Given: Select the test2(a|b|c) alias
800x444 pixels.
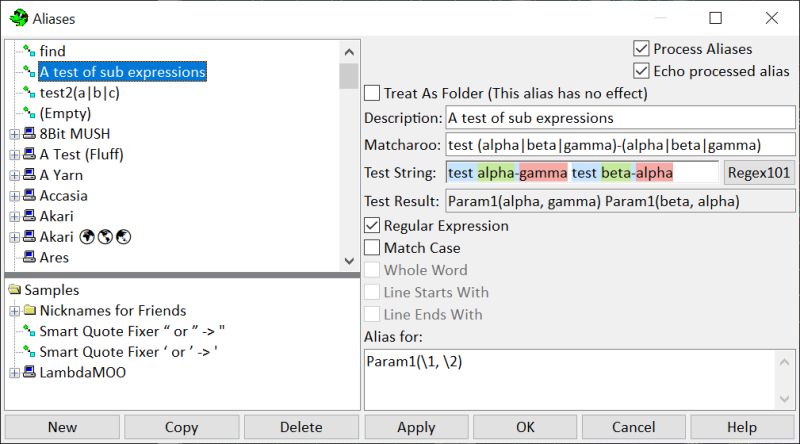Looking at the screenshot, I should point(80,93).
